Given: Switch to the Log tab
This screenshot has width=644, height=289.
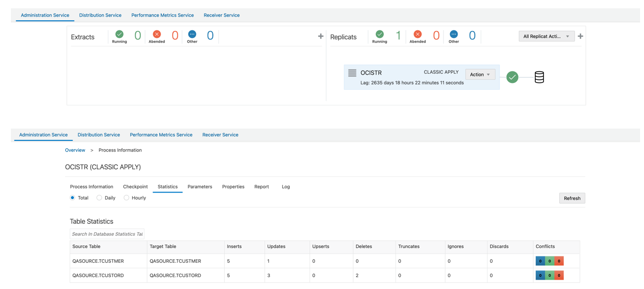Looking at the screenshot, I should tap(286, 187).
